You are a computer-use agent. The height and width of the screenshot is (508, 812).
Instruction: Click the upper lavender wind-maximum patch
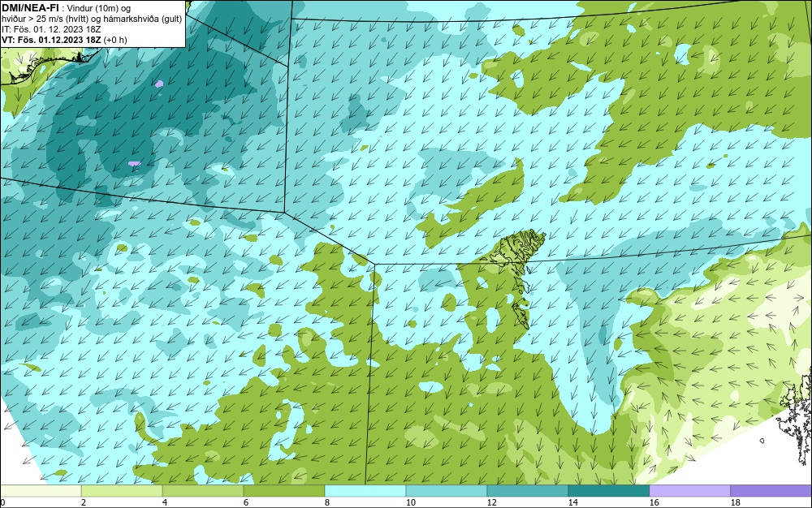click(159, 84)
